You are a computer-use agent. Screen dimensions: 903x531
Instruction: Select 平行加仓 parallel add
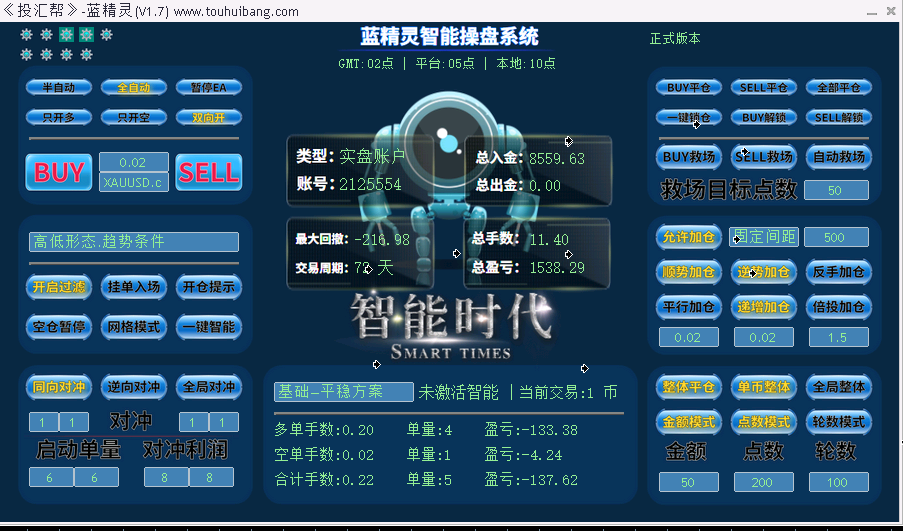[689, 307]
